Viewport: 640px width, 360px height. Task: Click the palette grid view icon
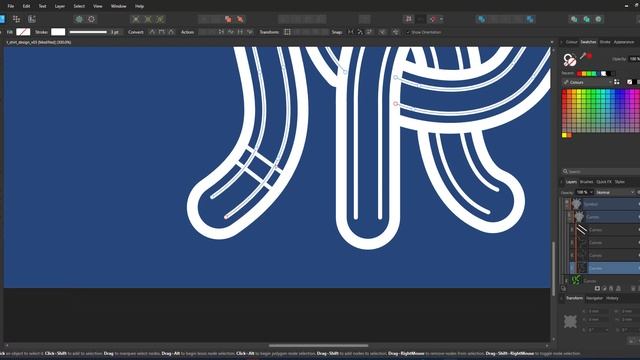point(617,82)
